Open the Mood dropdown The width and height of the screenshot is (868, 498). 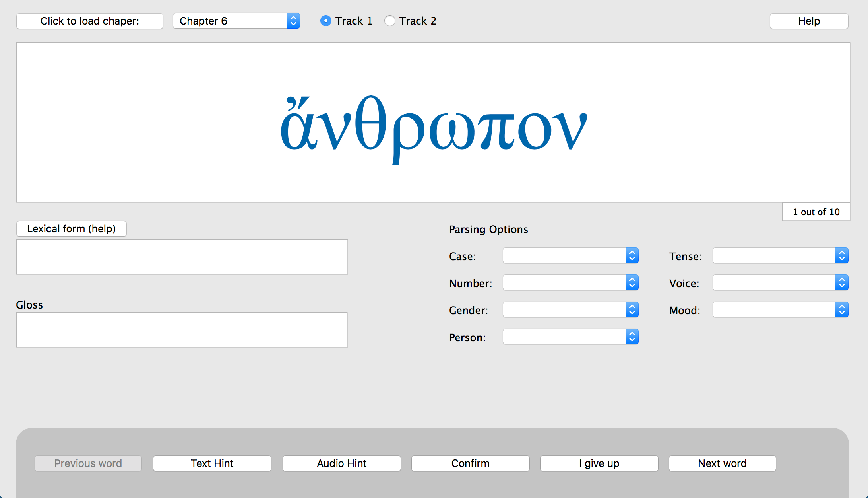(x=780, y=310)
